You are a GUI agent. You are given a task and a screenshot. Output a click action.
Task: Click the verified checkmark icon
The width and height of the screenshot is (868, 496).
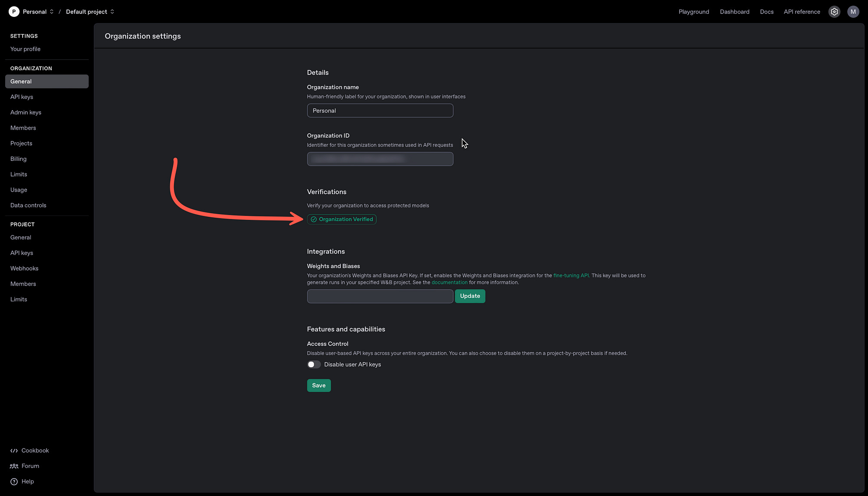[x=313, y=219]
